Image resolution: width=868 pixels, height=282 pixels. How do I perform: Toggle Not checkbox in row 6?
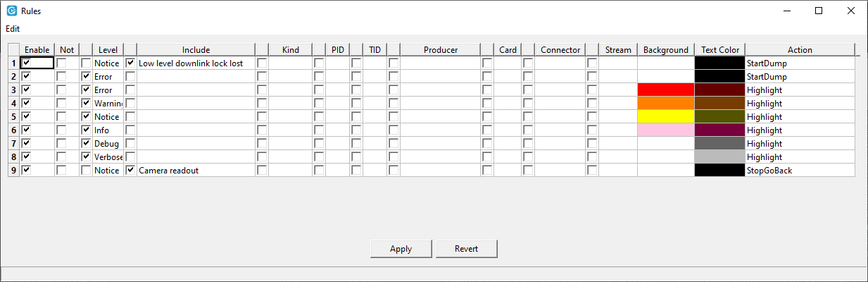[x=62, y=130]
